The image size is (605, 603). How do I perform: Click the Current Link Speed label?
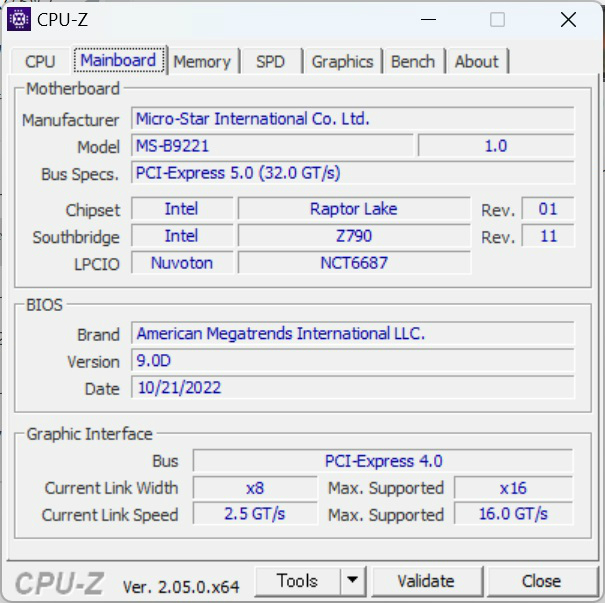[x=110, y=515]
